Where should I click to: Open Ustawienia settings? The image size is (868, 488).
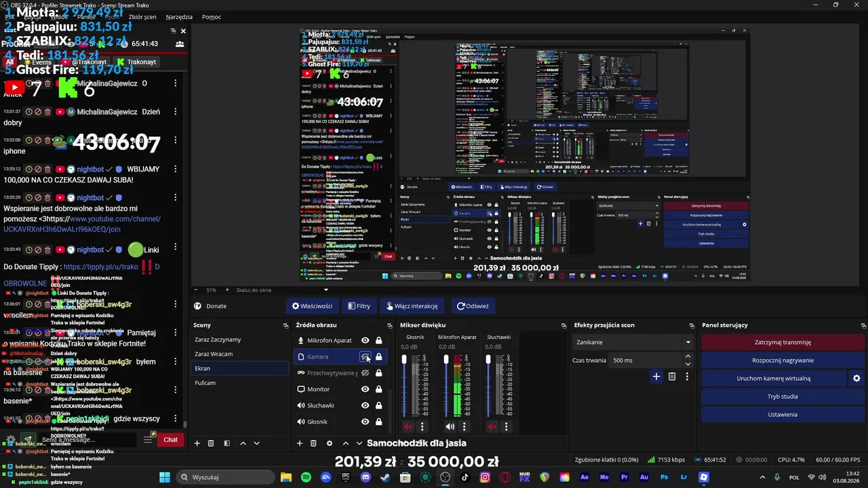click(x=783, y=415)
